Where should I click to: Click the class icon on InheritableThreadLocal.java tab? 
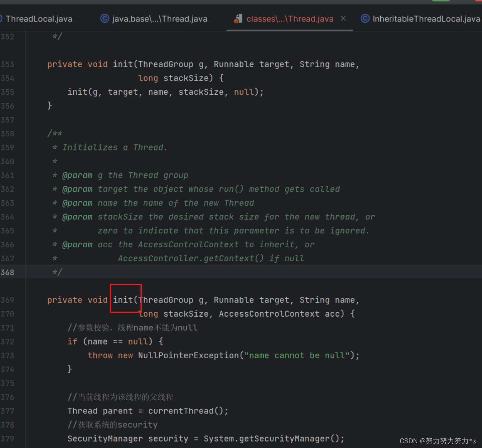(x=365, y=18)
